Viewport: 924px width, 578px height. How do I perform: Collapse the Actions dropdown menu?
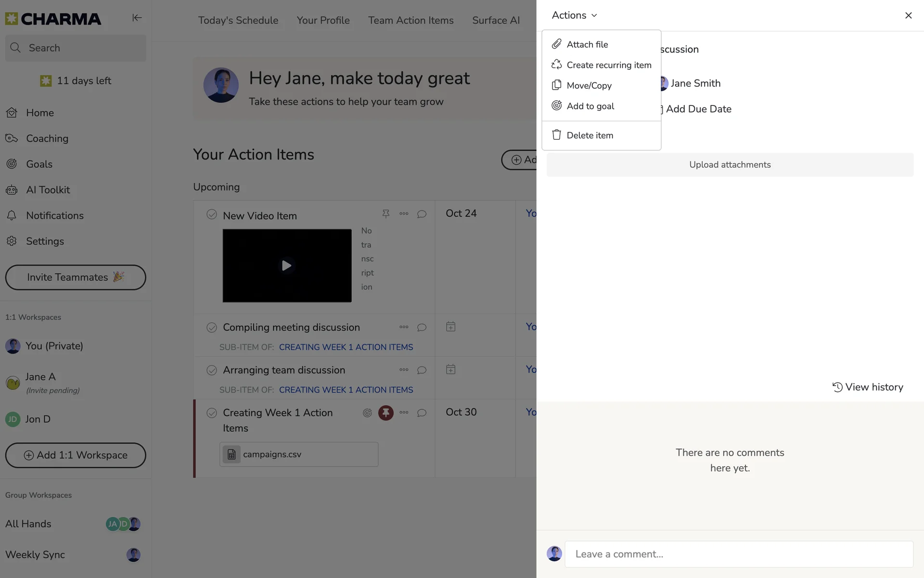tap(574, 15)
